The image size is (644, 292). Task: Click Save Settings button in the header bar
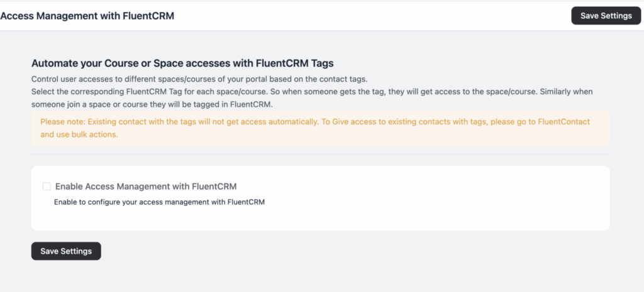coord(606,16)
